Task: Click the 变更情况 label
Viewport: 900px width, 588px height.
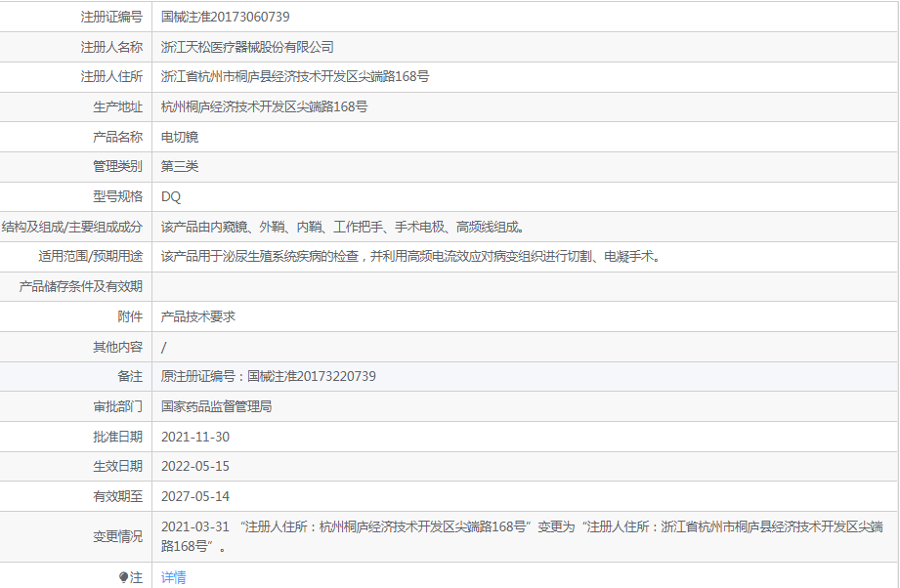Action: 117,537
